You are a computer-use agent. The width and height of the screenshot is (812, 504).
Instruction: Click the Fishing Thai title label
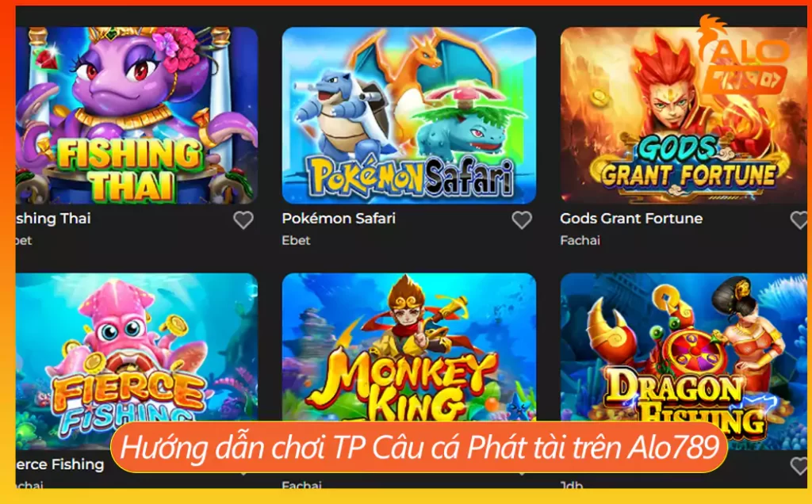click(53, 219)
